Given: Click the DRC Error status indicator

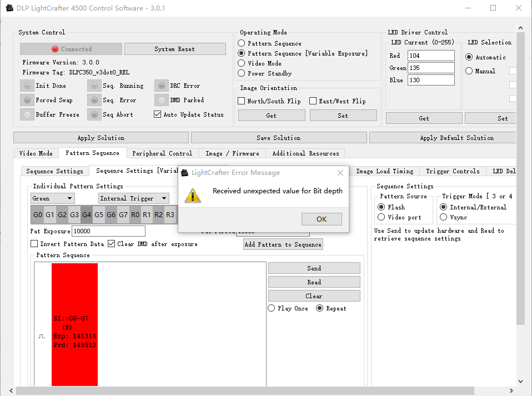Looking at the screenshot, I should [x=162, y=86].
